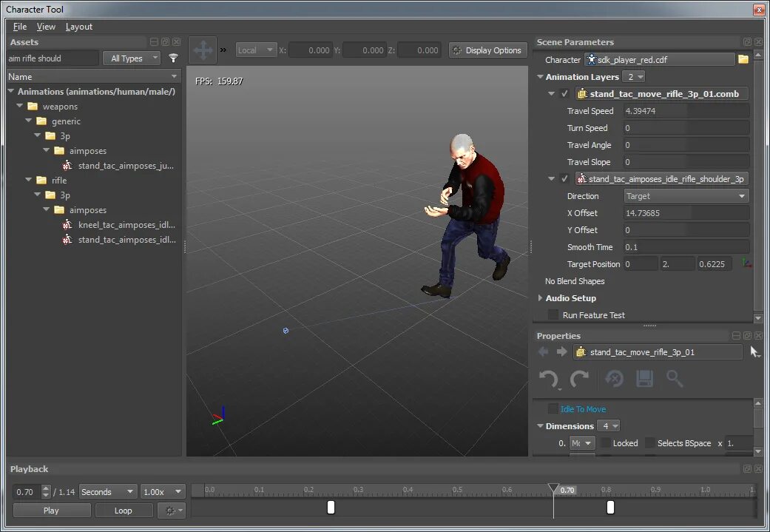Open playback options gear menu
Viewport: 770px width, 532px height.
pyautogui.click(x=172, y=511)
